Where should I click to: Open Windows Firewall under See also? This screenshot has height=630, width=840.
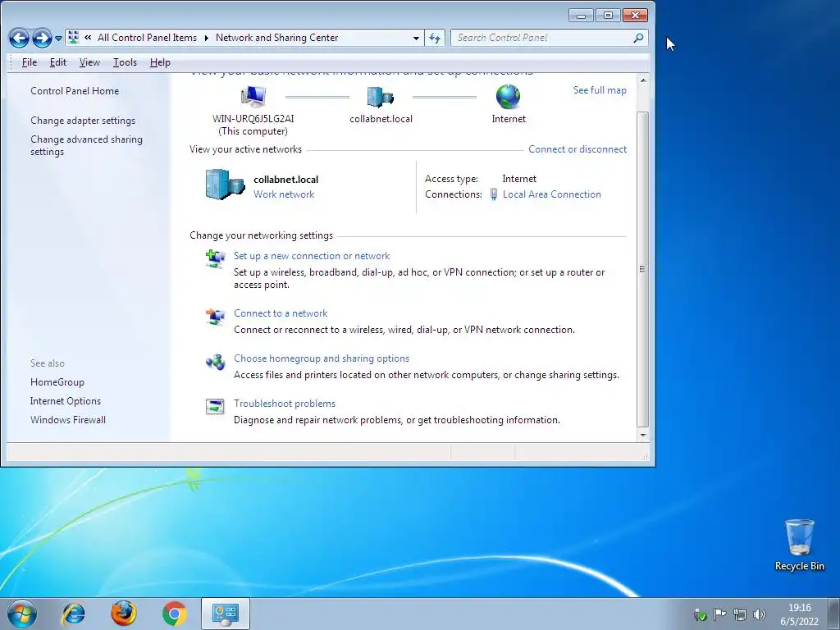click(68, 419)
